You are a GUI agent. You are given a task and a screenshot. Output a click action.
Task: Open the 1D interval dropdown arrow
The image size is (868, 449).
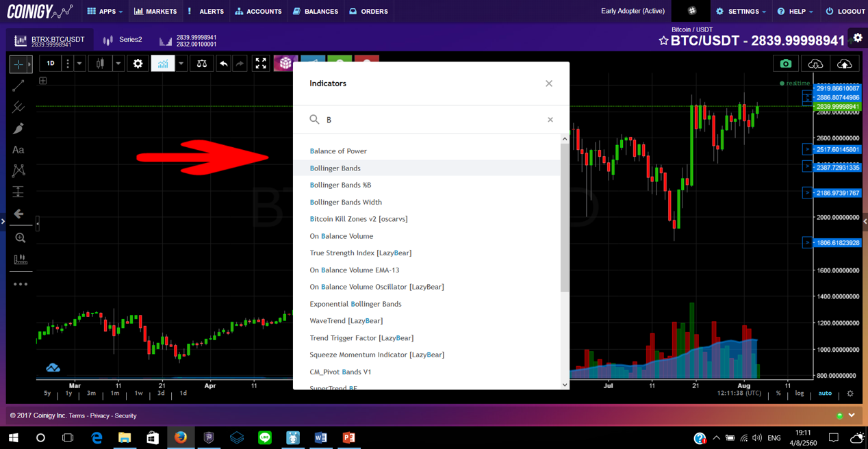79,64
